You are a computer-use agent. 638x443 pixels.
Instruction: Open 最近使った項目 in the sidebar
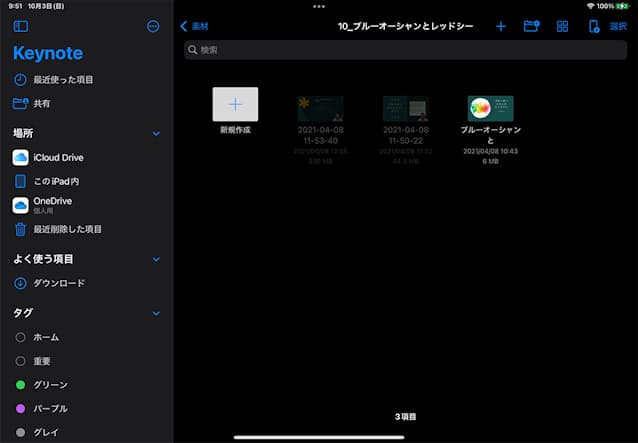[60, 79]
